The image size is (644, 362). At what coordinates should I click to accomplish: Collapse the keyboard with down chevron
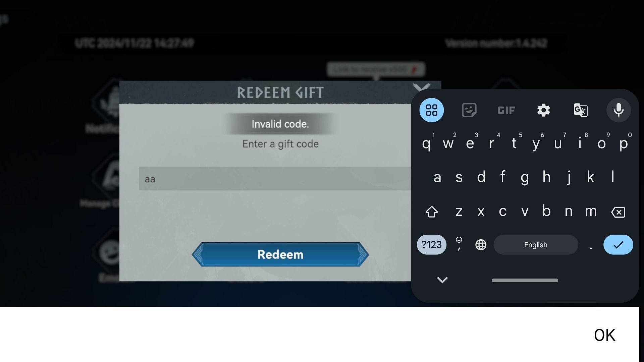point(442,280)
